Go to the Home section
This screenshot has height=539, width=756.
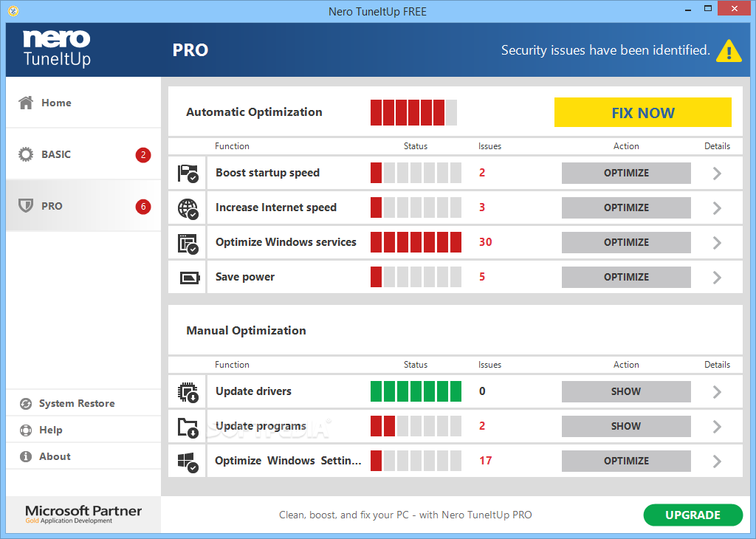tap(83, 103)
